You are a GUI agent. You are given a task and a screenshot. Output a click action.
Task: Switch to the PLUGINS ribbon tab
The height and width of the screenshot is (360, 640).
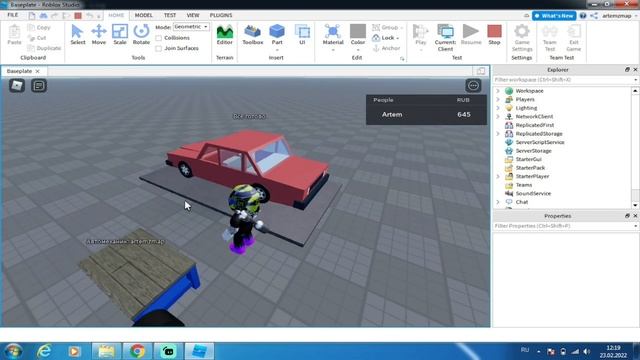(x=221, y=15)
